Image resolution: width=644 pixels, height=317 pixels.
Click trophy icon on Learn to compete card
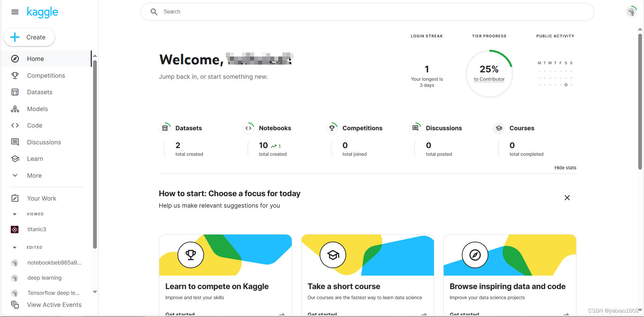pos(191,255)
